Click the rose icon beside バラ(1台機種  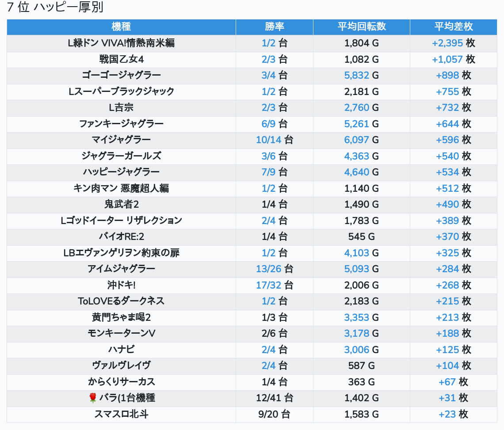click(x=92, y=398)
